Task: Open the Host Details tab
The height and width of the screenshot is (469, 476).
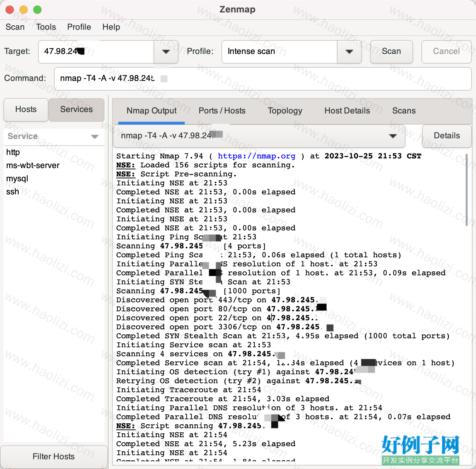Action: pos(347,111)
